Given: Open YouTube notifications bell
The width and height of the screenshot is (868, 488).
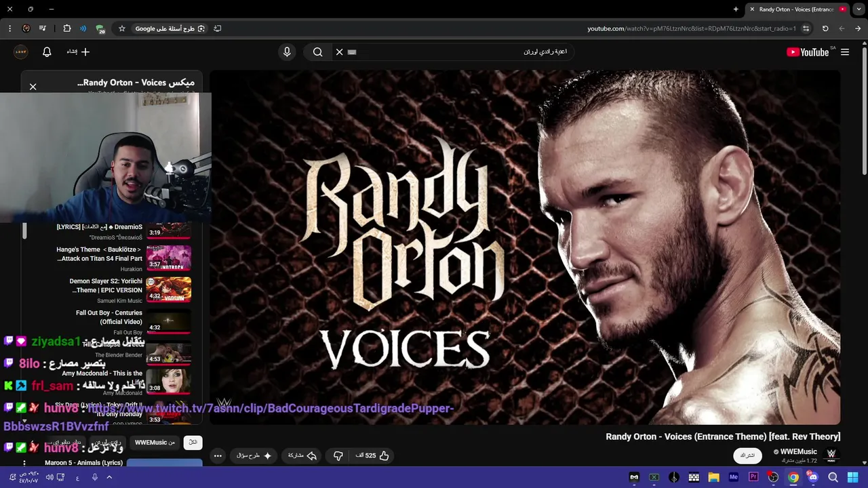Looking at the screenshot, I should (47, 52).
